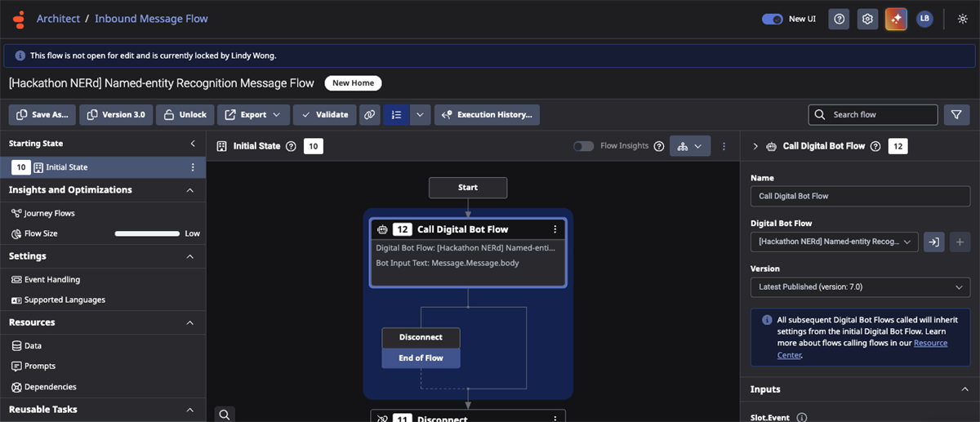Click the bot icon in the properties panel header
980x422 pixels.
pos(772,146)
